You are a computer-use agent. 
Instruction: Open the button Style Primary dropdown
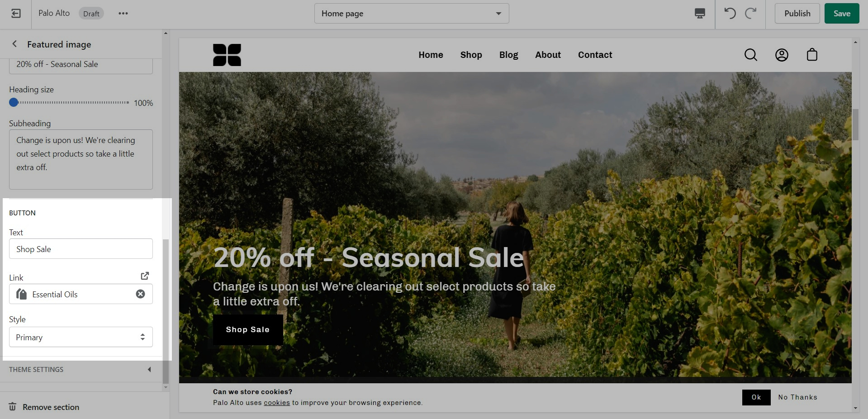81,337
